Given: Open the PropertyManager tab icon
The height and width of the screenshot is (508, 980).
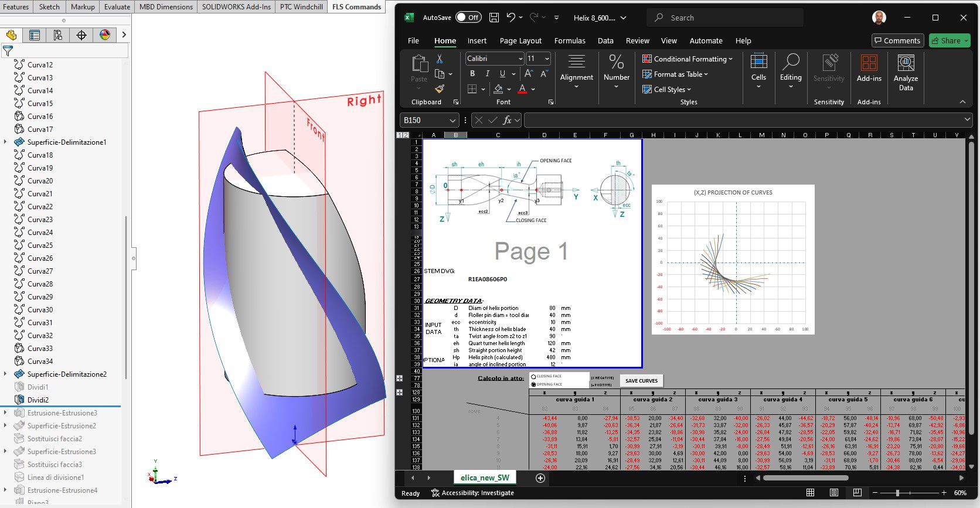Looking at the screenshot, I should click(35, 35).
